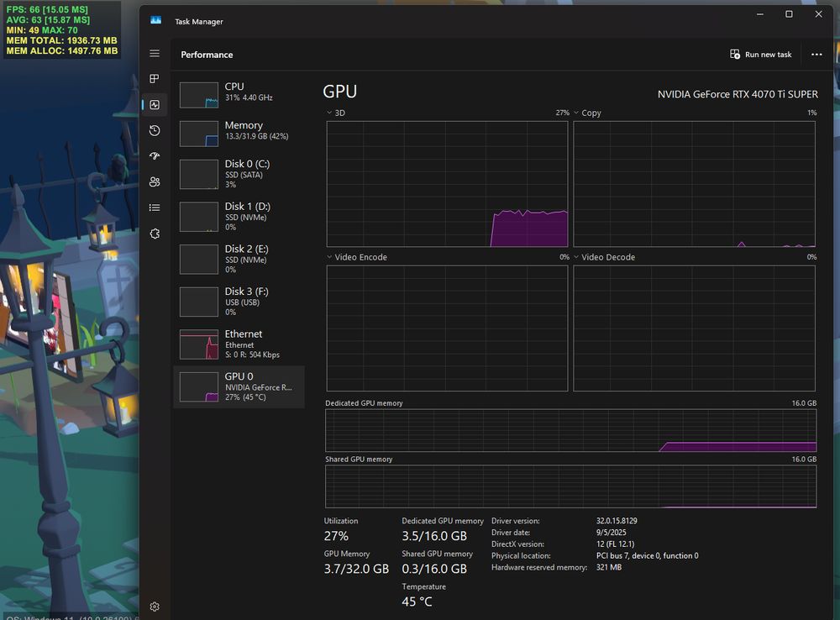Click driver version 32.0.15.8129

(x=617, y=521)
